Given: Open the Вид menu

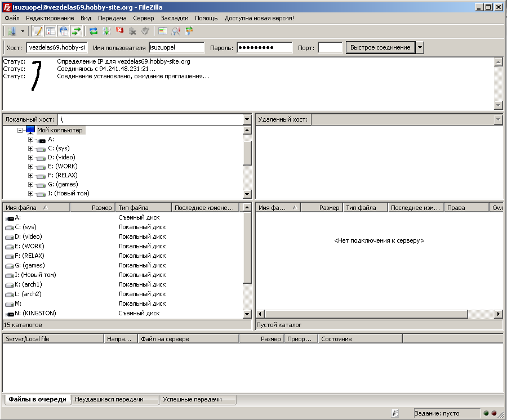Looking at the screenshot, I should pyautogui.click(x=86, y=18).
